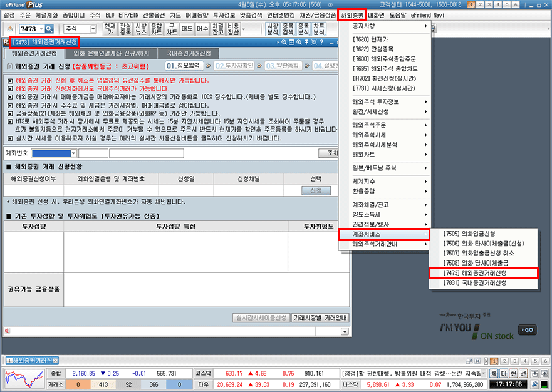The height and width of the screenshot is (392, 552).
Task: Switch to bottom tab-bar screen 5
Action: coord(534,361)
